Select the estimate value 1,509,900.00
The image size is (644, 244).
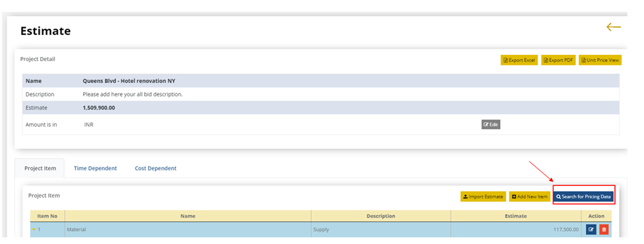(99, 108)
